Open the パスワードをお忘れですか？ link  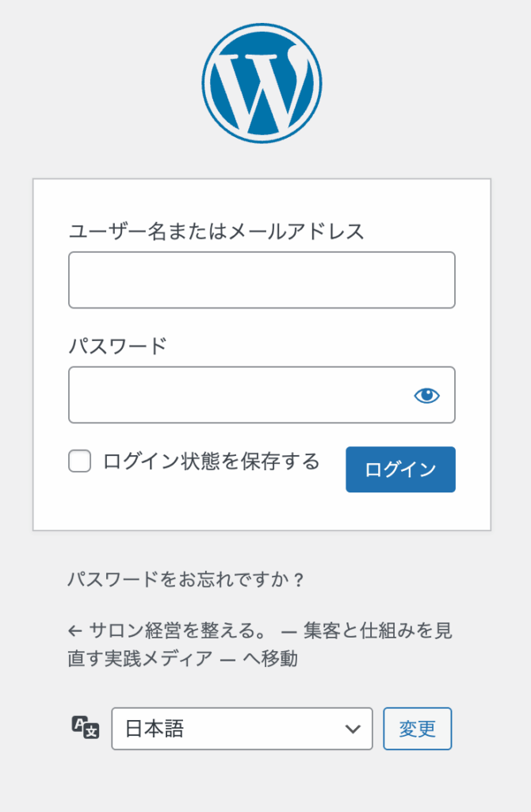186,580
